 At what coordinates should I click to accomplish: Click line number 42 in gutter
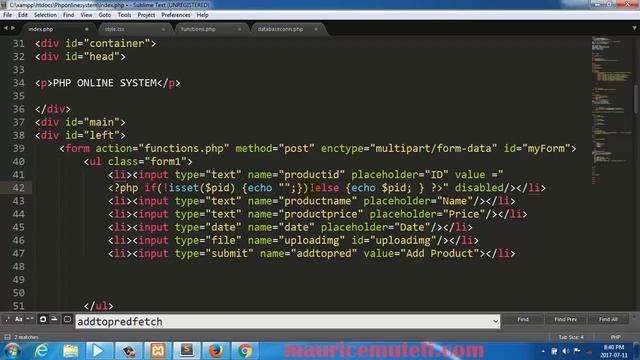pyautogui.click(x=18, y=188)
